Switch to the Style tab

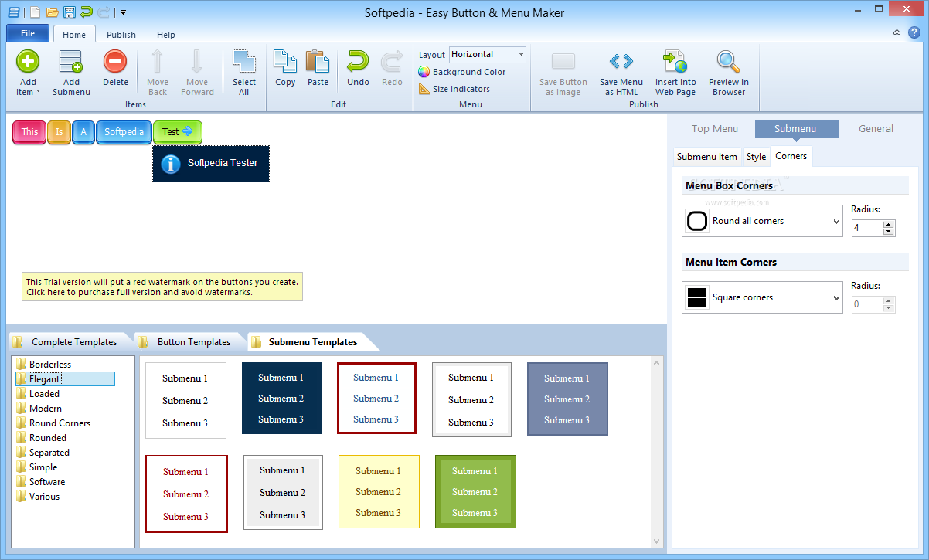(x=756, y=156)
